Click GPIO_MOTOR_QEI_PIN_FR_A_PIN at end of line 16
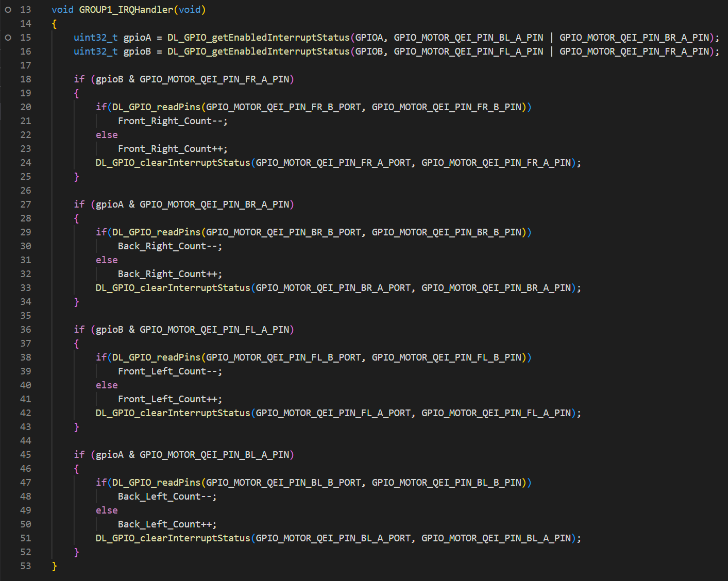Viewport: 728px width, 581px height. [x=634, y=52]
